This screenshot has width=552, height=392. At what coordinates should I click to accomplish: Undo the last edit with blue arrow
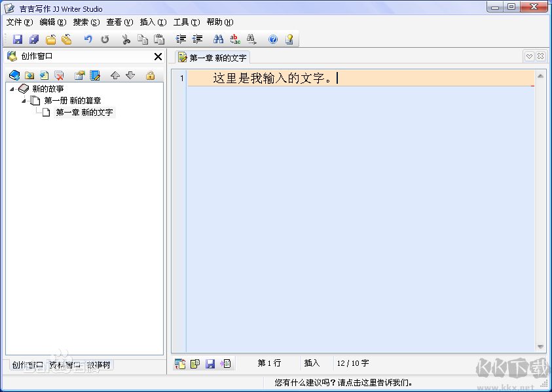(x=88, y=39)
